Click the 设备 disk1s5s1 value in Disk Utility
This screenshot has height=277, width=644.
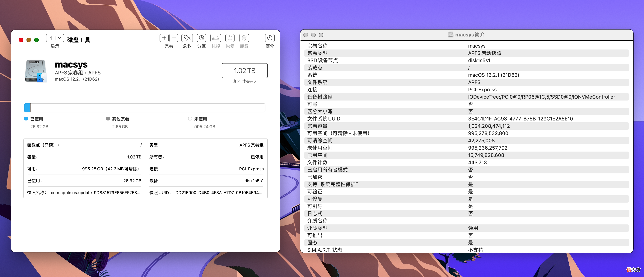click(254, 181)
